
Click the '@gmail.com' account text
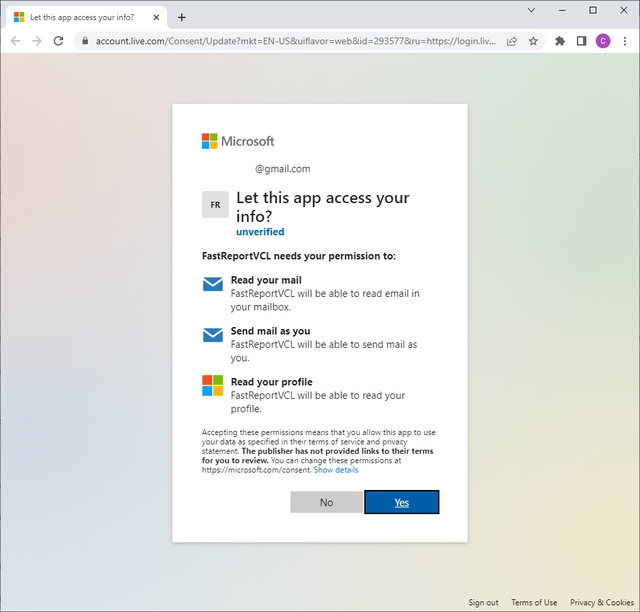click(282, 169)
